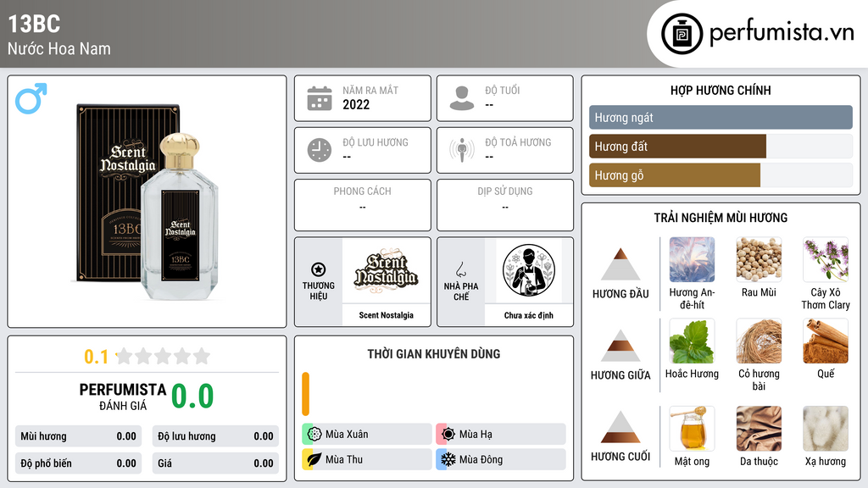Click the blue male gender symbol
This screenshot has width=868, height=488.
pyautogui.click(x=31, y=98)
